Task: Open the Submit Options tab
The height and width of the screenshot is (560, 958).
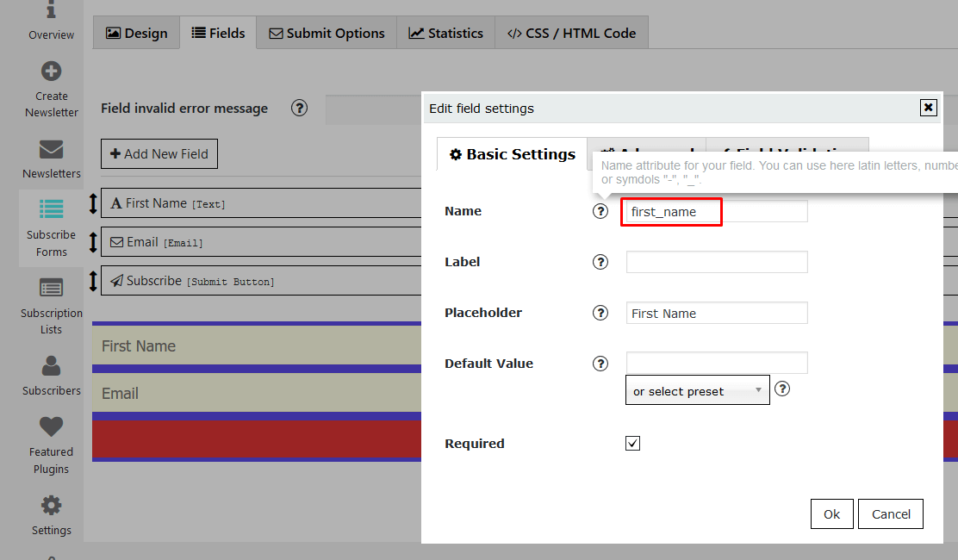Action: pyautogui.click(x=327, y=33)
